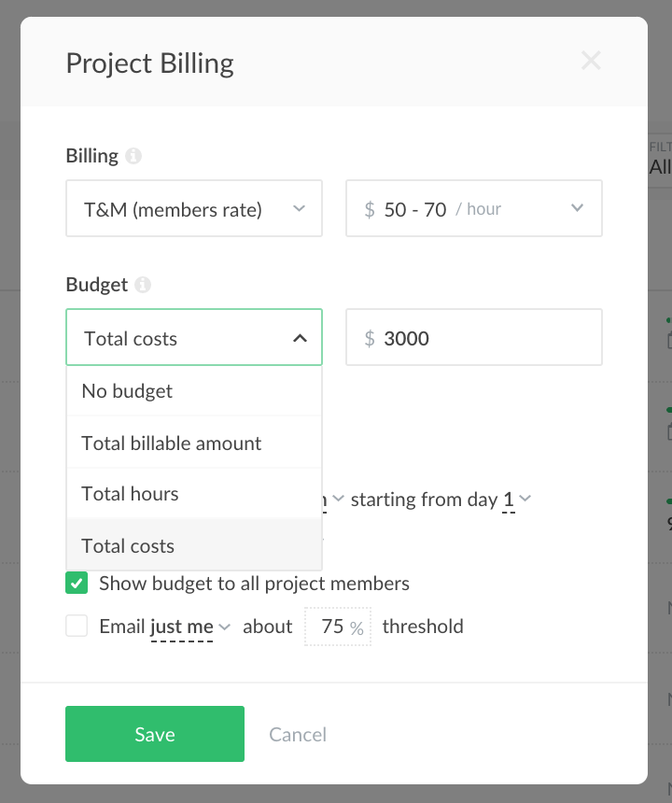The image size is (672, 803).
Task: Open the T&M (members rate) billing dropdown
Action: pos(193,208)
